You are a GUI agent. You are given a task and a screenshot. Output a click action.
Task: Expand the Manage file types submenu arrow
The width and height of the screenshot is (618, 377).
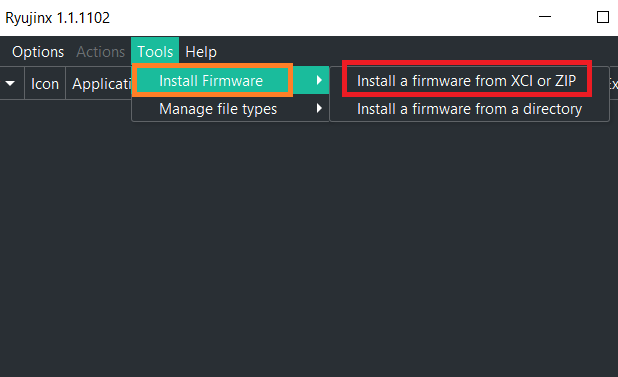[319, 108]
